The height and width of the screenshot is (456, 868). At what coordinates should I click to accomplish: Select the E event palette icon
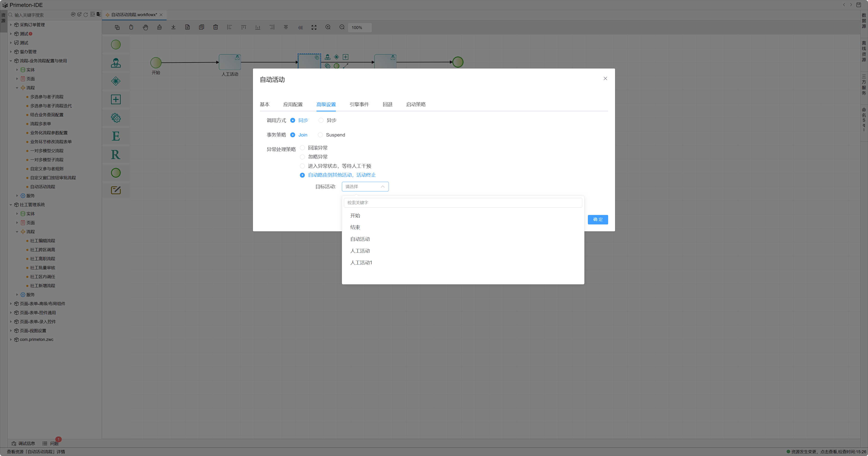coord(116,136)
